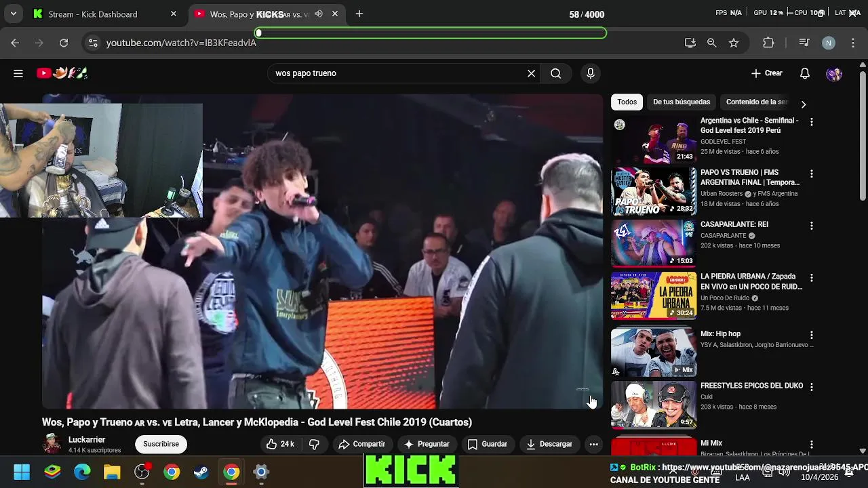Viewport: 868px width, 488px height.
Task: Click the green progress bar handle
Action: point(258,33)
